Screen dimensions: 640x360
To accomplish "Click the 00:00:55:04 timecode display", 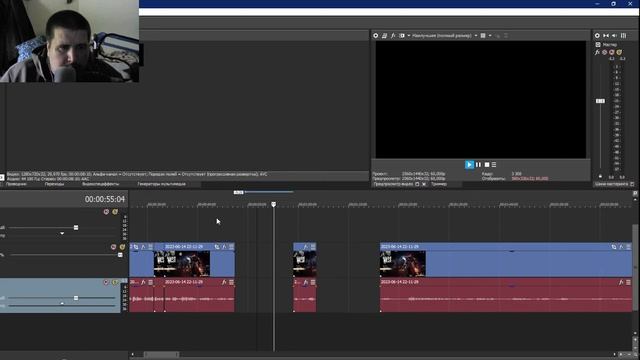I will click(x=104, y=199).
